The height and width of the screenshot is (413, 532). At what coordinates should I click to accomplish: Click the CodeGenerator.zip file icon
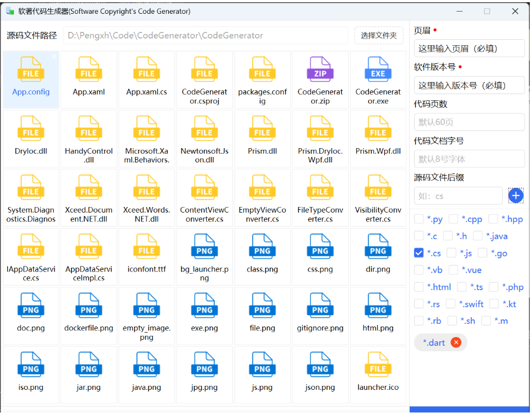[320, 70]
